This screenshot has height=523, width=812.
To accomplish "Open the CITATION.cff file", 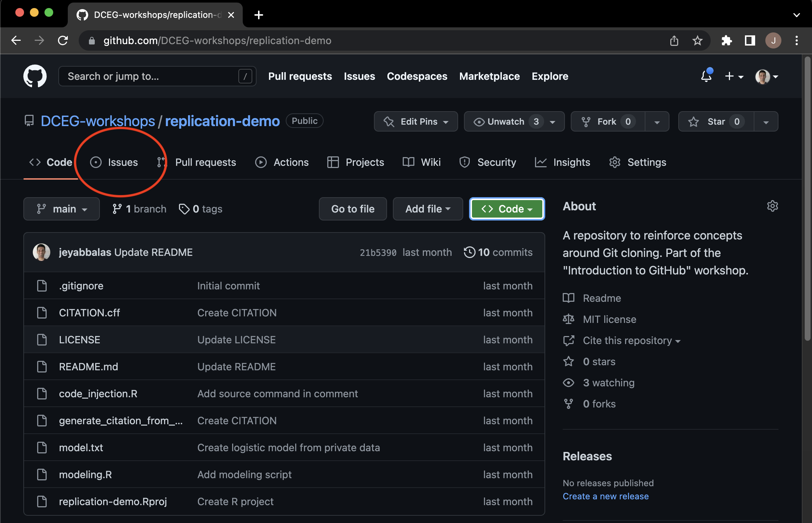I will (x=89, y=313).
